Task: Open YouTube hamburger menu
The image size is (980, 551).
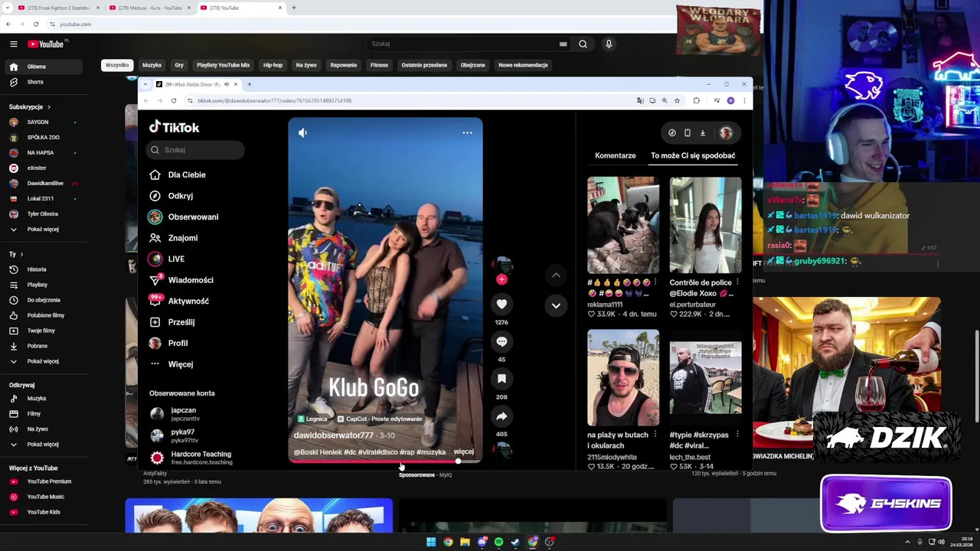Action: [13, 44]
